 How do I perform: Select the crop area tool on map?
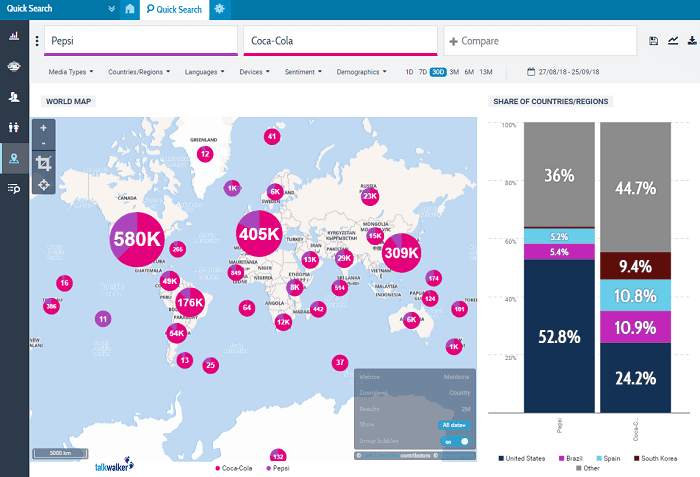coord(44,163)
